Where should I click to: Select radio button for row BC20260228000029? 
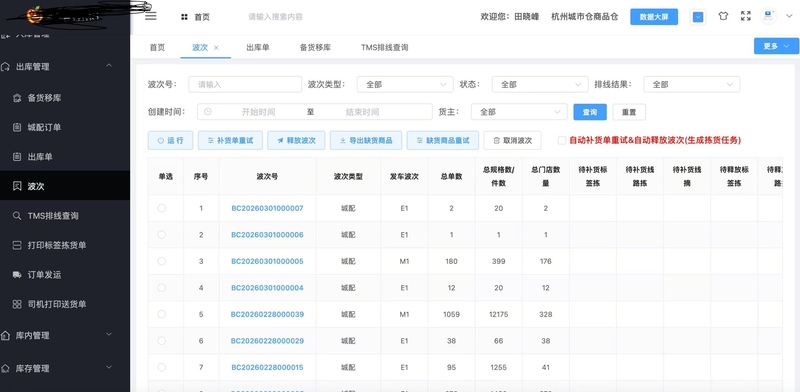tap(162, 340)
